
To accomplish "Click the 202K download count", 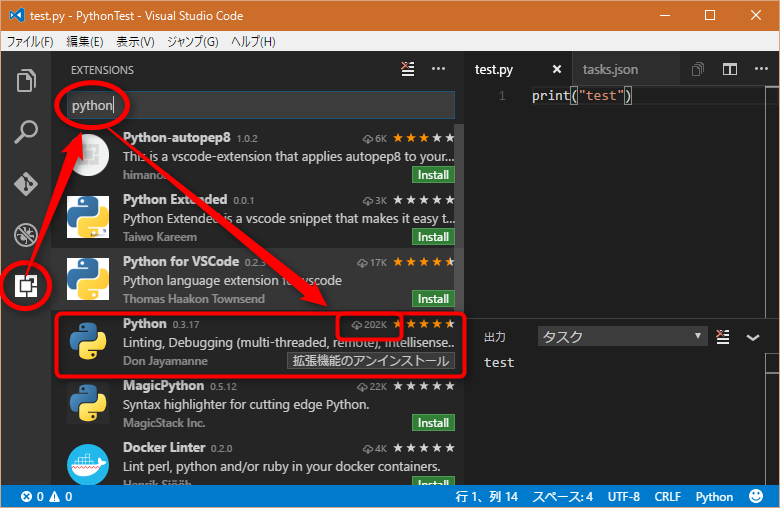I will (x=369, y=325).
